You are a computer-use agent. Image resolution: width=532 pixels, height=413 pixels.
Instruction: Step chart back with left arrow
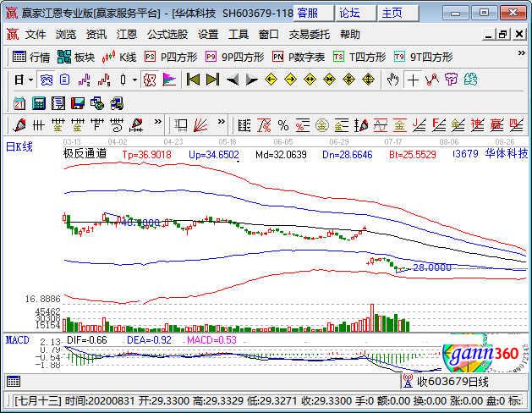pos(233,80)
